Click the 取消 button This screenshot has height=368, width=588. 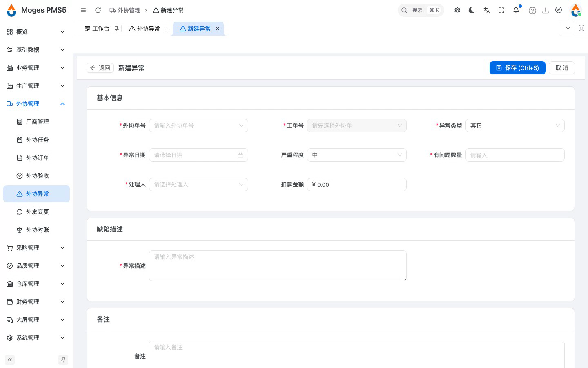click(562, 68)
